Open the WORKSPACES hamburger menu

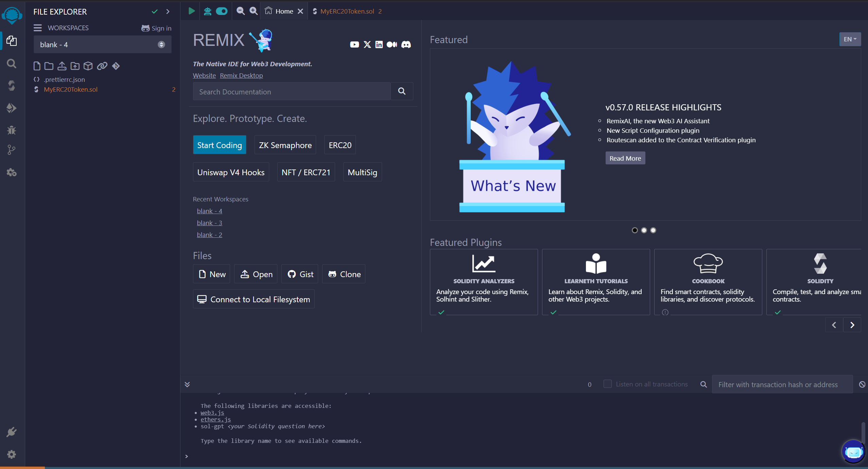pyautogui.click(x=38, y=28)
